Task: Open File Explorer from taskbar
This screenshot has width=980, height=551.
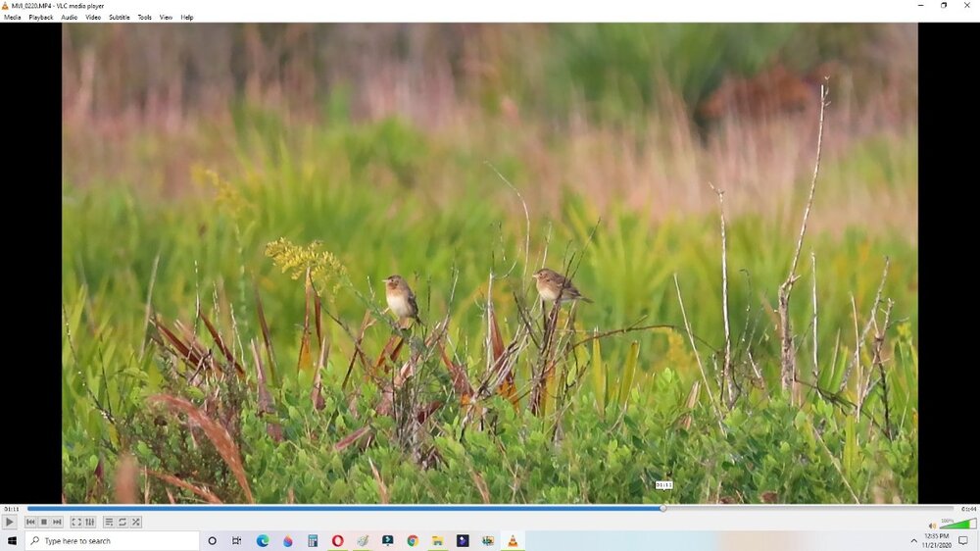Action: [437, 541]
